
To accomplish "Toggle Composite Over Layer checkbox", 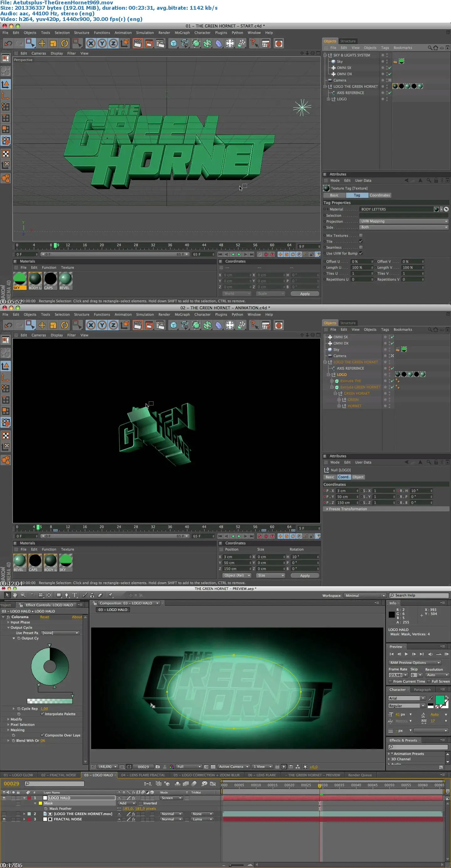I will point(42,735).
